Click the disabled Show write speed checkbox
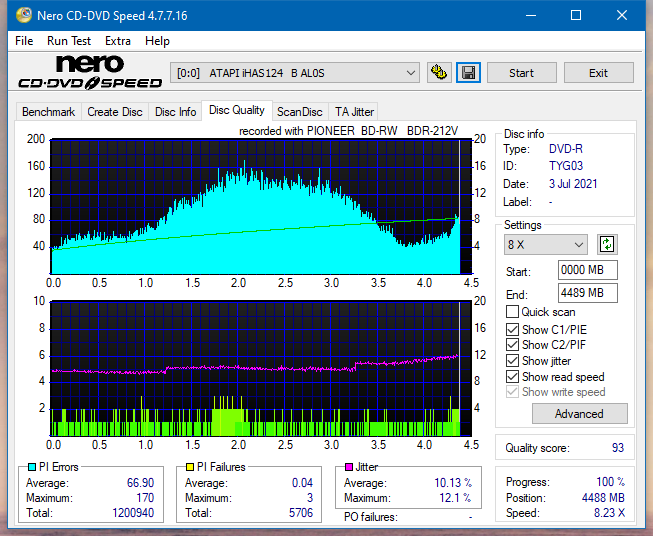The width and height of the screenshot is (653, 536). tap(512, 391)
